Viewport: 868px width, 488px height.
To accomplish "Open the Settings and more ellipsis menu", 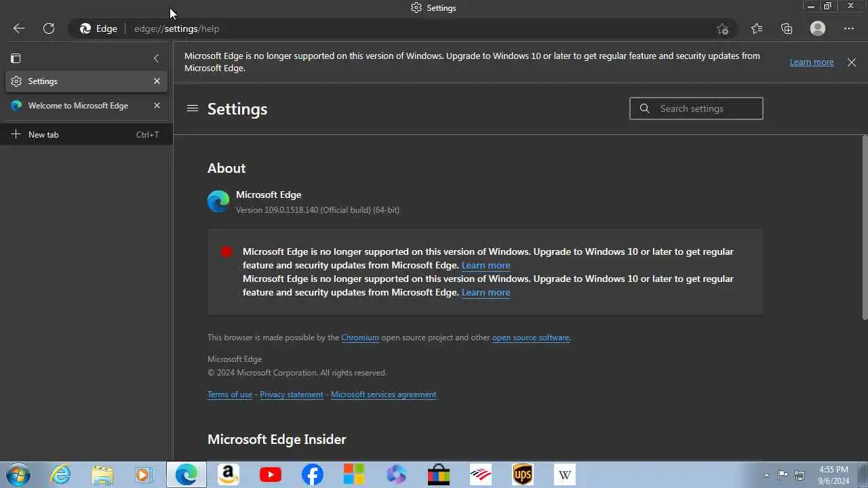I will 849,28.
